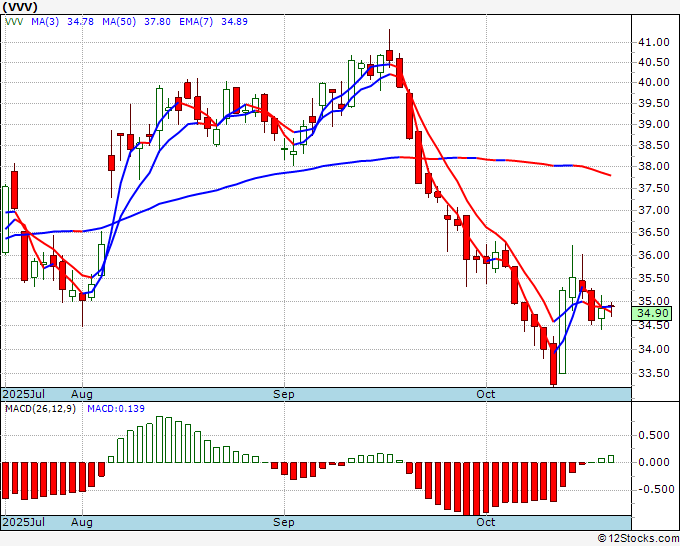Click the Sep label on price chart axis
This screenshot has height=546, width=680.
point(284,394)
